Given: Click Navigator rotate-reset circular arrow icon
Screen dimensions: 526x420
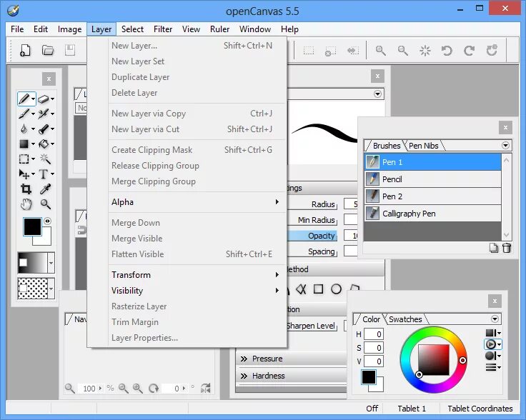Looking at the screenshot, I should [154, 388].
